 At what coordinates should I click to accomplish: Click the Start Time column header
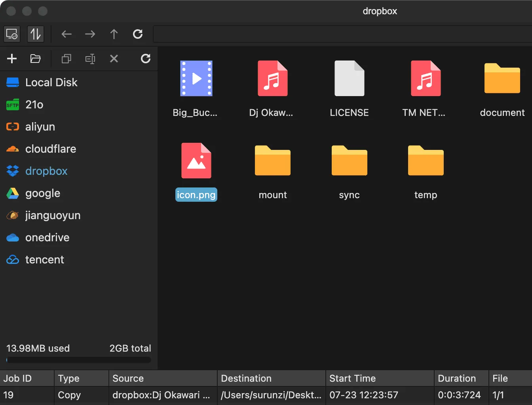pyautogui.click(x=352, y=379)
